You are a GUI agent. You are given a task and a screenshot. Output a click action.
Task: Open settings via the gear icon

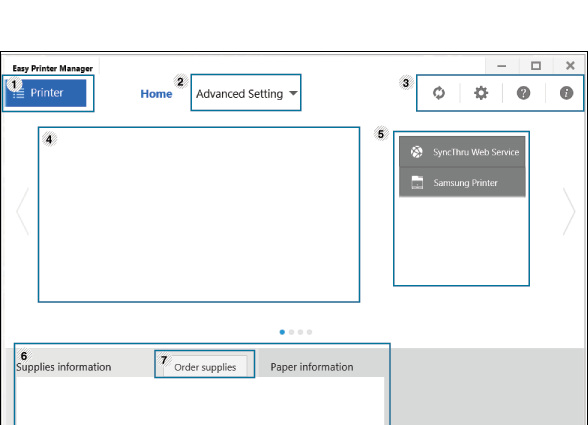coord(481,93)
